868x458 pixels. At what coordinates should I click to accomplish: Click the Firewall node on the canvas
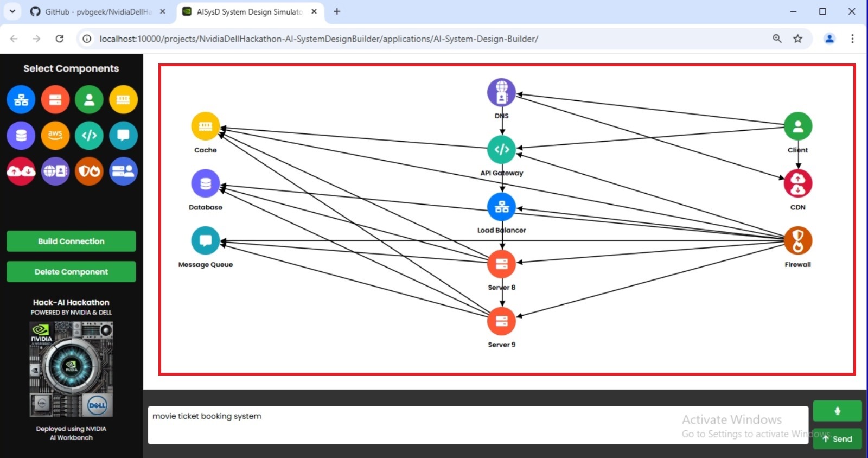797,241
